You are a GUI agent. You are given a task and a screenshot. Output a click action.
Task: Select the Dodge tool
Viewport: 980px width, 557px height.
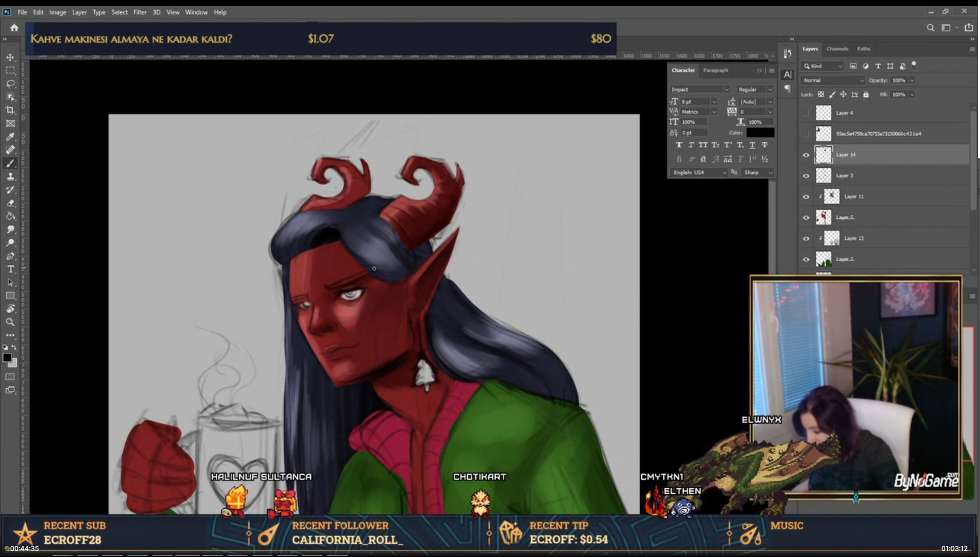point(10,242)
